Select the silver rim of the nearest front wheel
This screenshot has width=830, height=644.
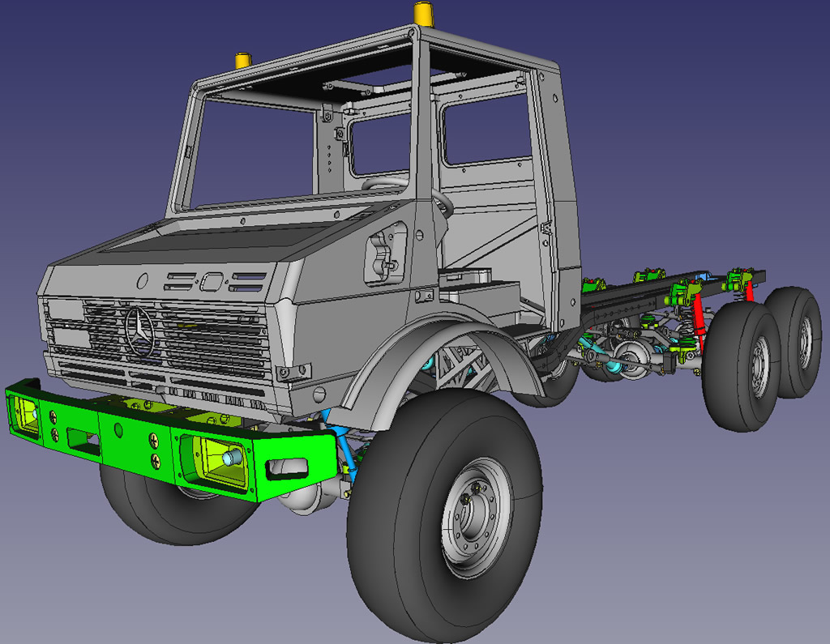[477, 518]
